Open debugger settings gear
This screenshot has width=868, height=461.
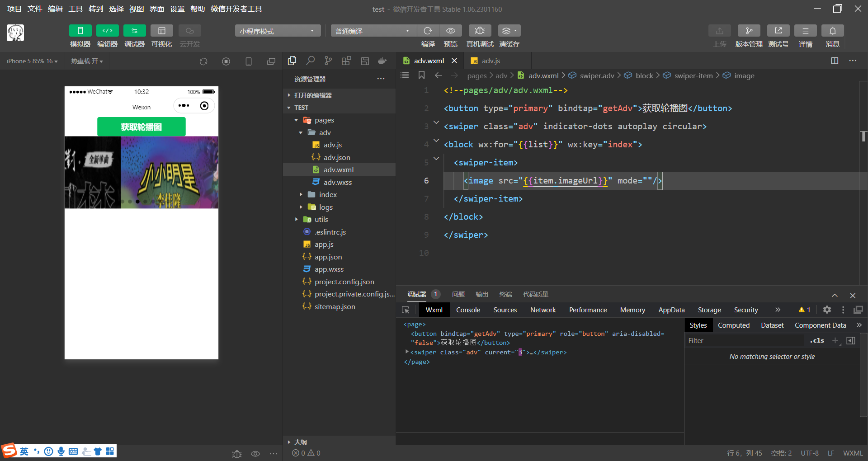coord(827,310)
